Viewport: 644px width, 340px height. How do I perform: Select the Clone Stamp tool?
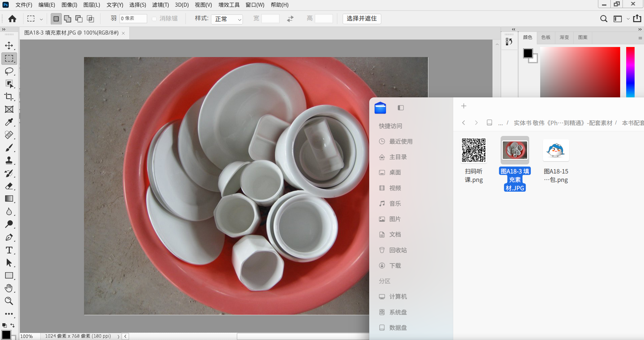pos(9,160)
